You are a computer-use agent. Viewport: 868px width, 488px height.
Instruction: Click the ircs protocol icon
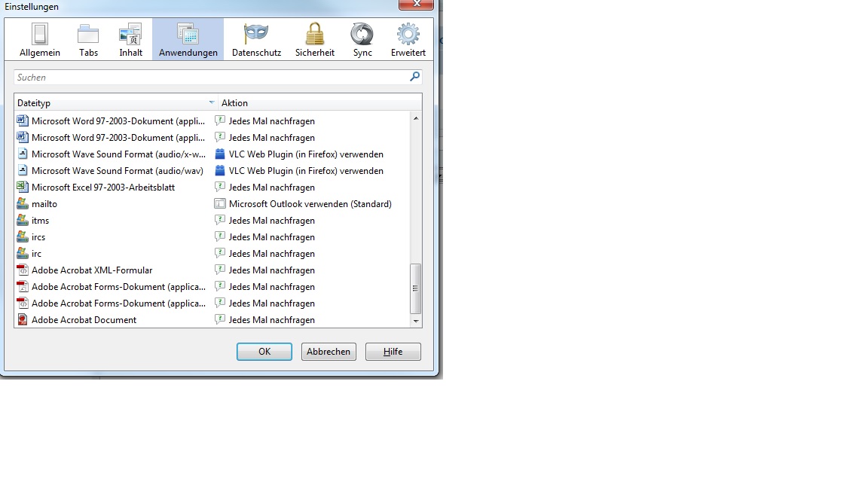(x=22, y=236)
